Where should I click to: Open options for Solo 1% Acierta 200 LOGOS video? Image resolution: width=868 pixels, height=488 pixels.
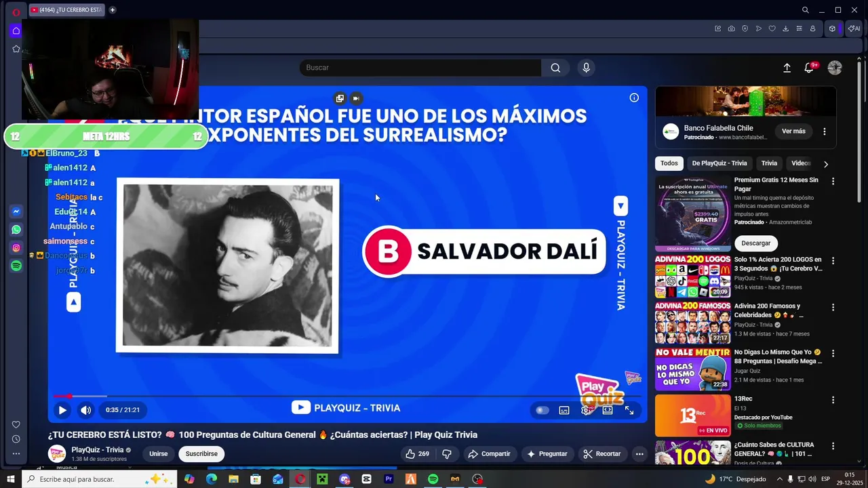point(833,260)
